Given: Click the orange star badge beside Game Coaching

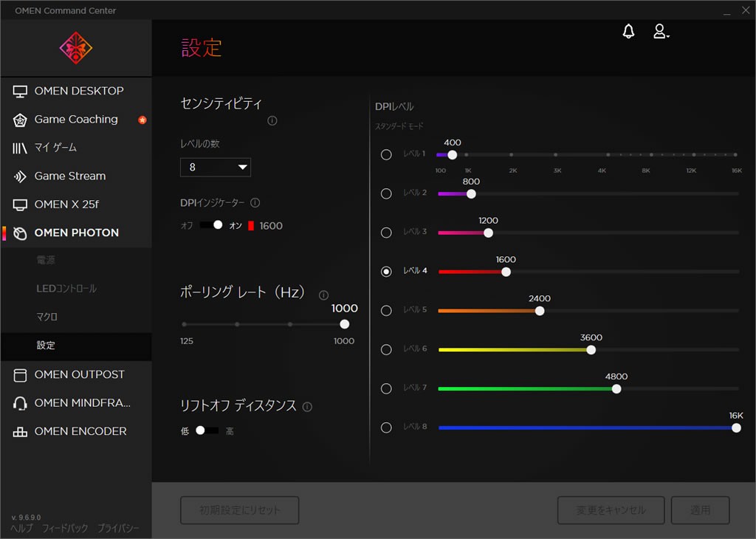Looking at the screenshot, I should pos(142,120).
